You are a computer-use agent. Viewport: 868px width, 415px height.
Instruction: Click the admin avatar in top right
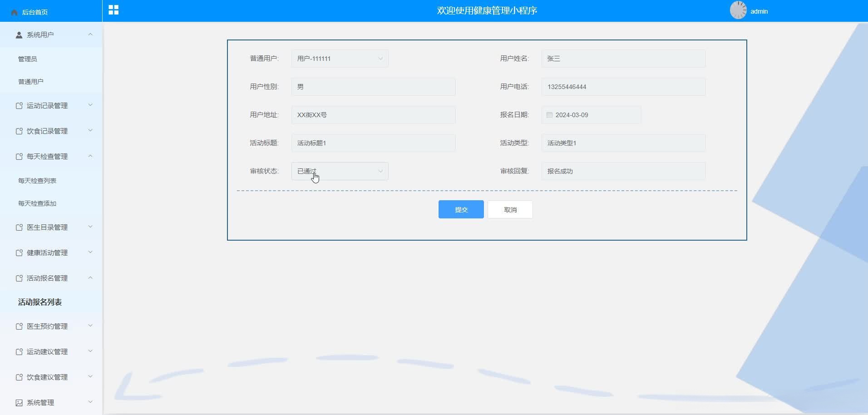coord(739,10)
